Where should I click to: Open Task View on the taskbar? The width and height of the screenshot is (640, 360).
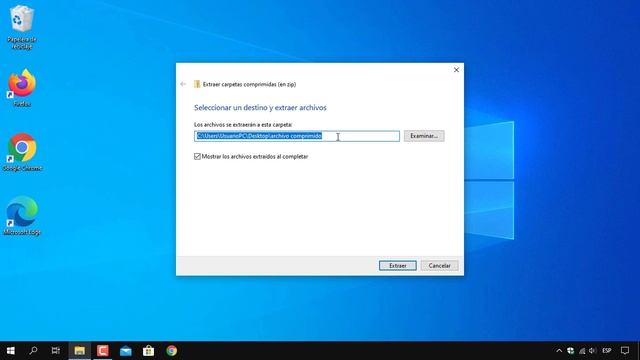coord(56,351)
